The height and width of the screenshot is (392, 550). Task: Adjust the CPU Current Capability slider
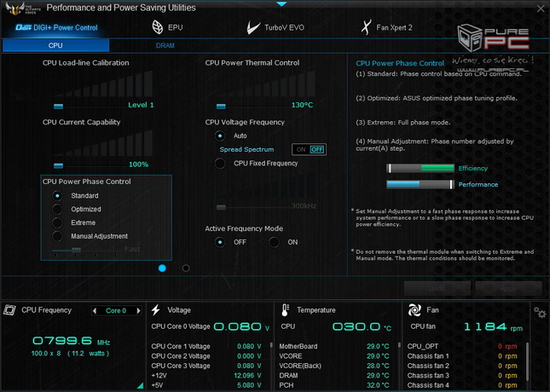[x=58, y=165]
